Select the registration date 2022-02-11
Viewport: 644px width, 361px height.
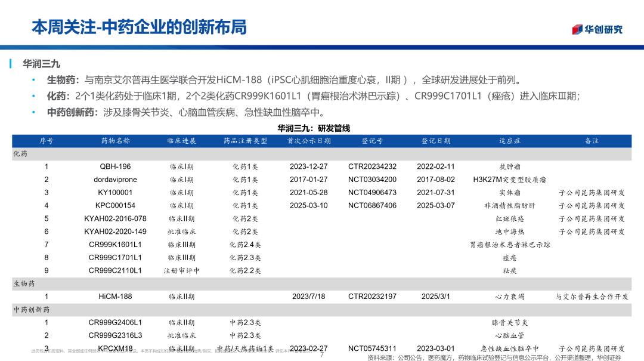[436, 166]
